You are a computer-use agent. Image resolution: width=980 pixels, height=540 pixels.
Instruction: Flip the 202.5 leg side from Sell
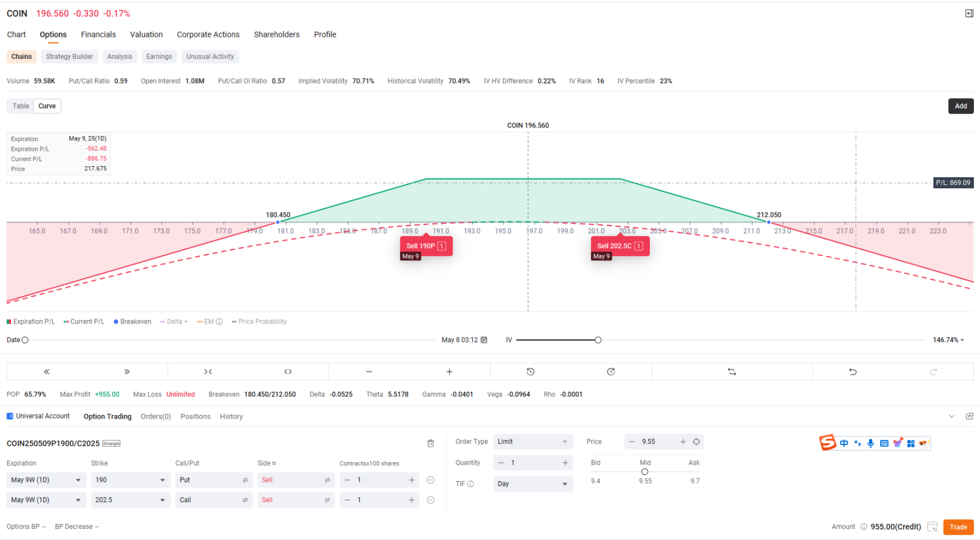327,500
